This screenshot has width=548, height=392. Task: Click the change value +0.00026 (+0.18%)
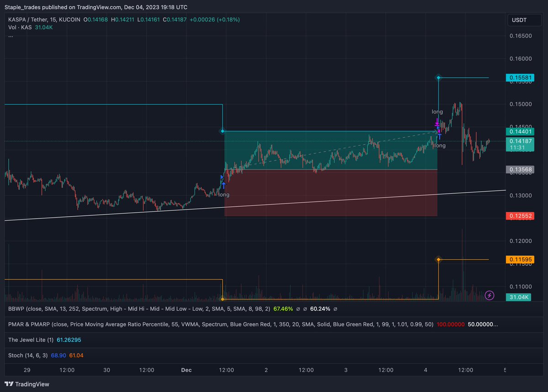(215, 20)
